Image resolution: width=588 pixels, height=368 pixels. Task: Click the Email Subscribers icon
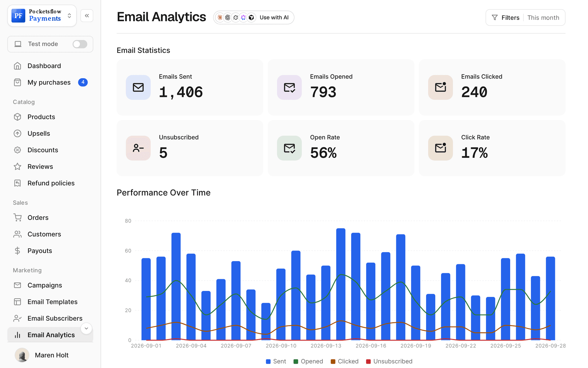[x=18, y=318]
